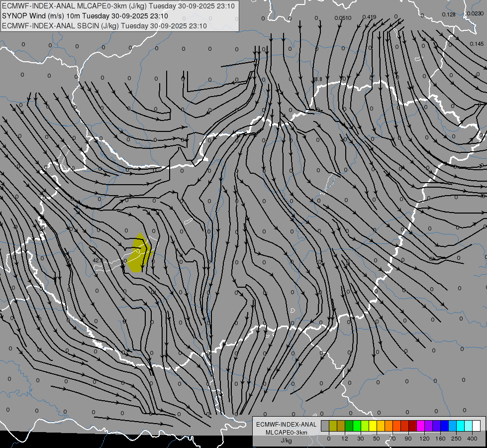Click the 38.8 value on the map
The height and width of the screenshot is (448, 487).
pos(317,79)
